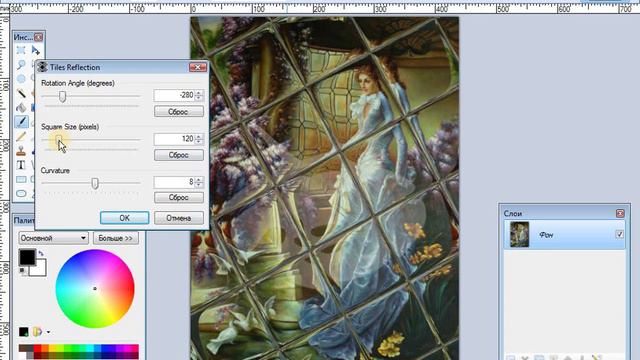The width and height of the screenshot is (640, 360).
Task: Click the Отмена cancel button
Action: [179, 218]
